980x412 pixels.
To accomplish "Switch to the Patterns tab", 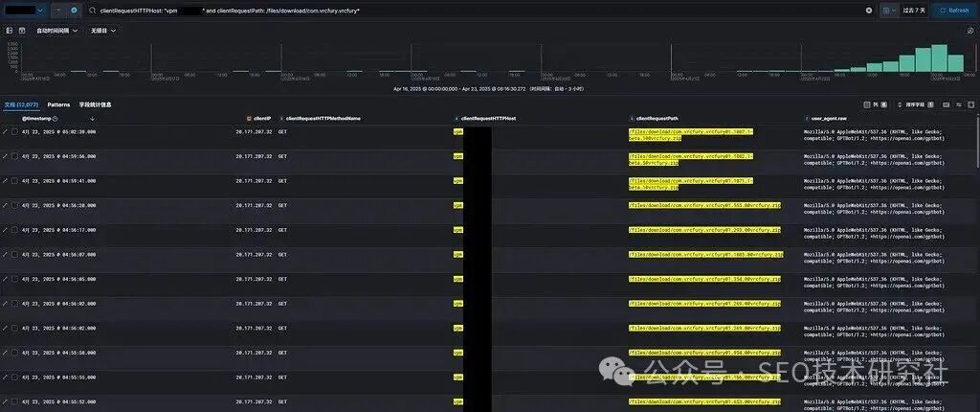I will (x=58, y=104).
